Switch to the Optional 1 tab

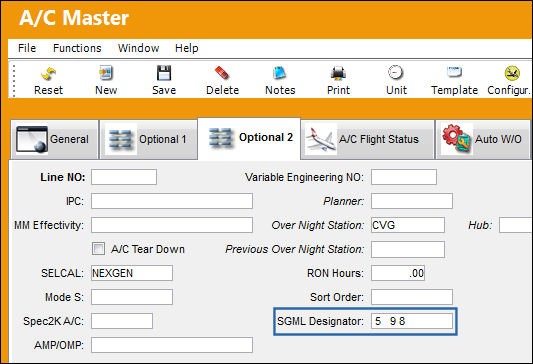(x=148, y=139)
